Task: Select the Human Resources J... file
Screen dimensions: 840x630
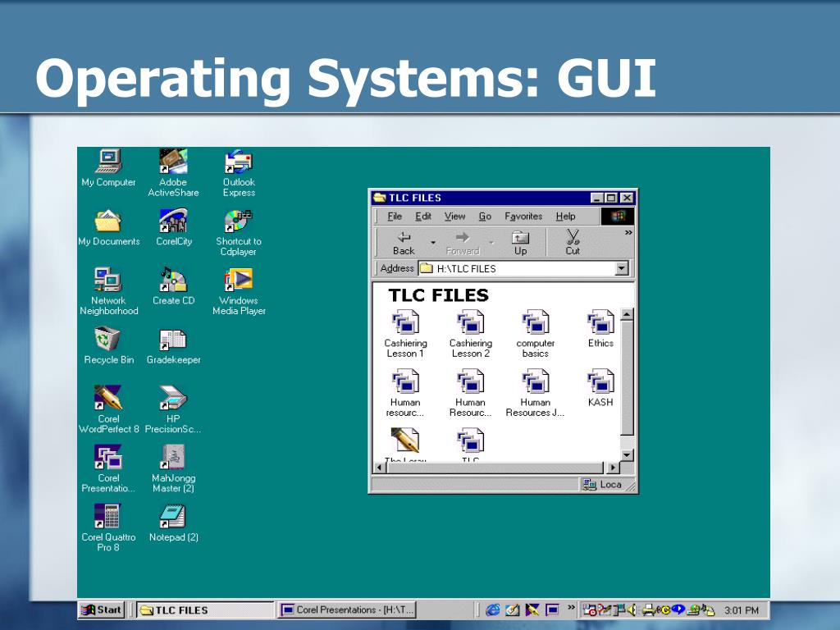Action: [x=535, y=393]
